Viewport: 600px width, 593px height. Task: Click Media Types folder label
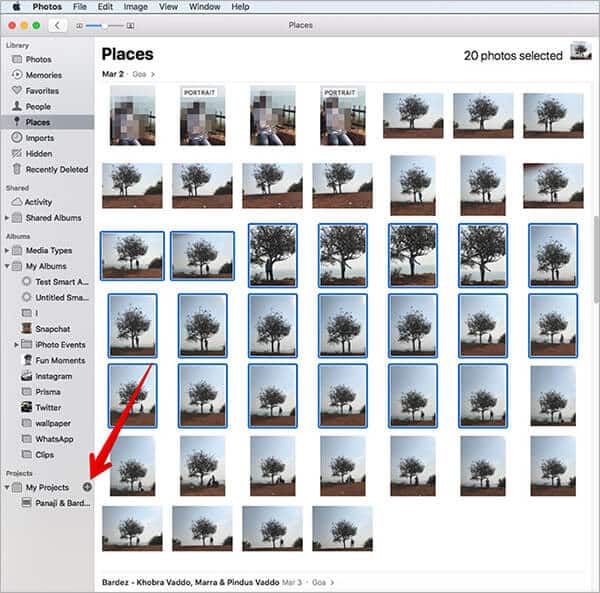pos(49,251)
